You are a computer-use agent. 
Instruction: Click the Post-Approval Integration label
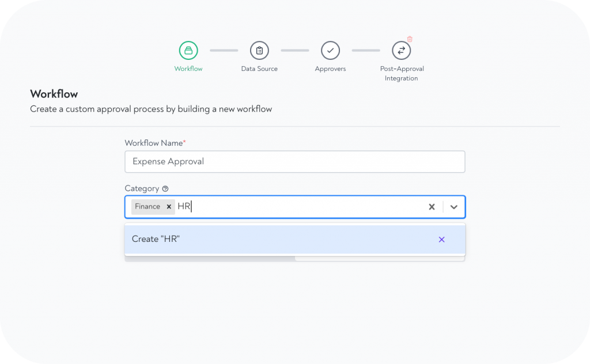(x=401, y=73)
